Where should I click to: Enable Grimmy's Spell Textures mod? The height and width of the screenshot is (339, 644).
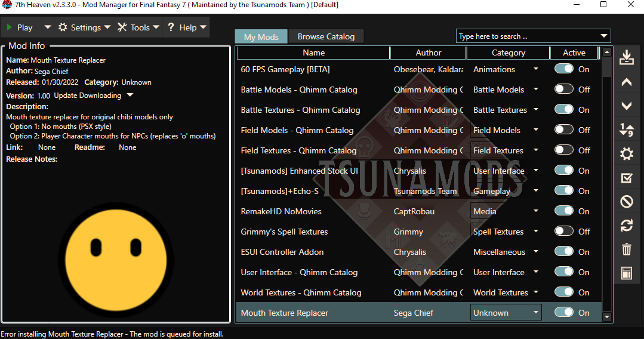563,232
